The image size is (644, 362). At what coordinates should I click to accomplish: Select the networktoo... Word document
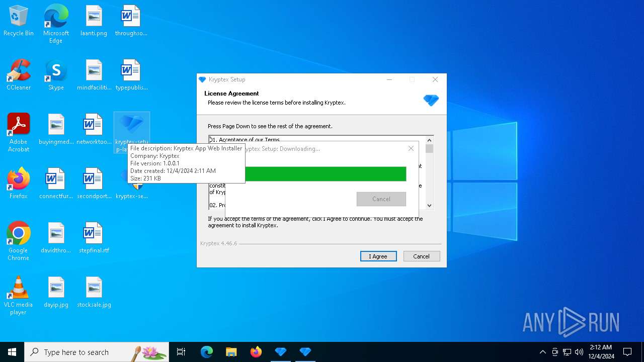[x=94, y=130]
